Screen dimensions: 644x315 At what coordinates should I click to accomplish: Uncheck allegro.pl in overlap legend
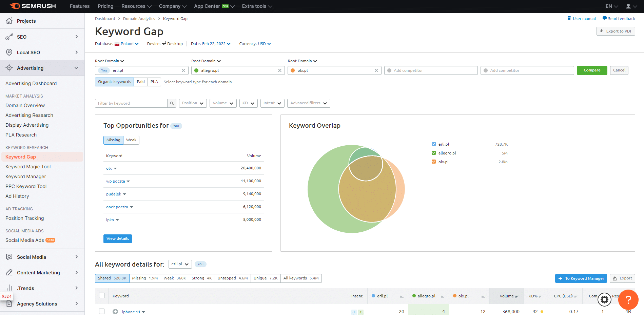[434, 153]
